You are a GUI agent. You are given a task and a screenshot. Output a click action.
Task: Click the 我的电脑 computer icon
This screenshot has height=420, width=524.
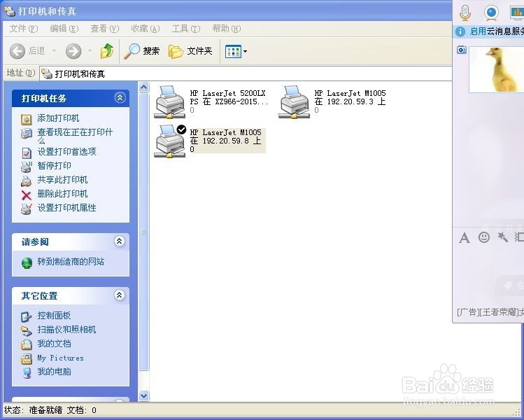pyautogui.click(x=27, y=373)
